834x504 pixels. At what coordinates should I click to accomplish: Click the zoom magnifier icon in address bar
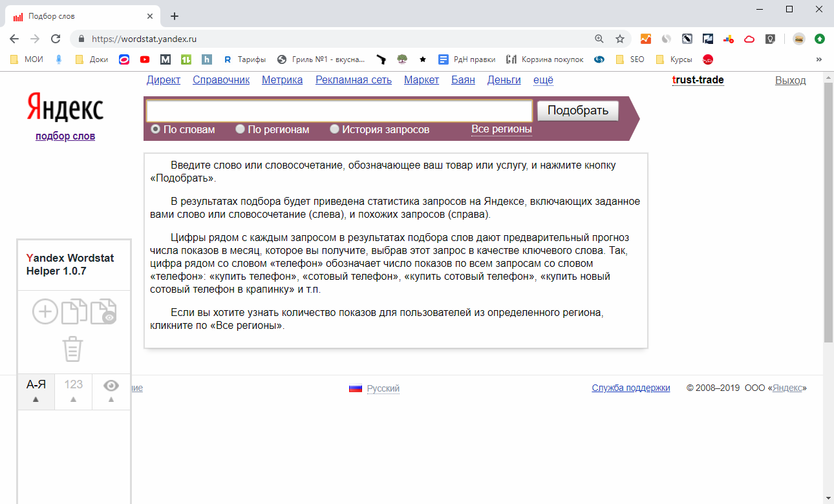coord(599,39)
